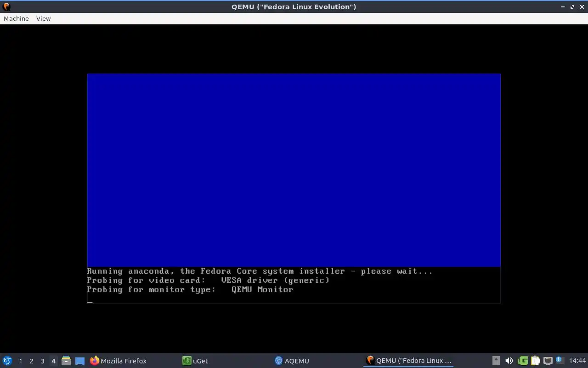Click the green uGet tray icon
588x368 pixels.
pos(523,361)
